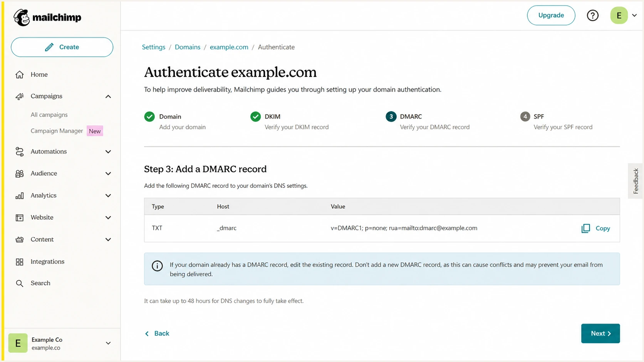The height and width of the screenshot is (362, 644).
Task: Click the Authenticate breadcrumb text
Action: tap(276, 47)
